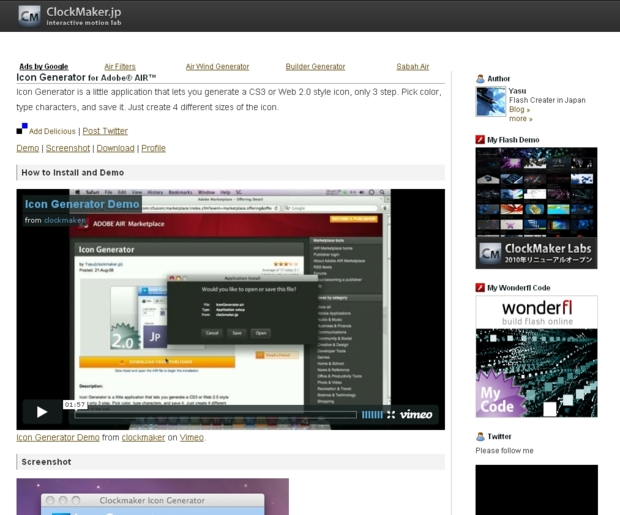Click Post Twitter link
This screenshot has height=515, width=620.
coord(105,131)
